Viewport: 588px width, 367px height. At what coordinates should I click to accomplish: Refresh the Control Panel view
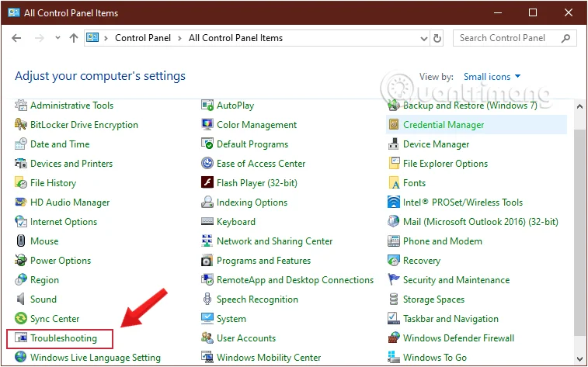click(x=437, y=38)
